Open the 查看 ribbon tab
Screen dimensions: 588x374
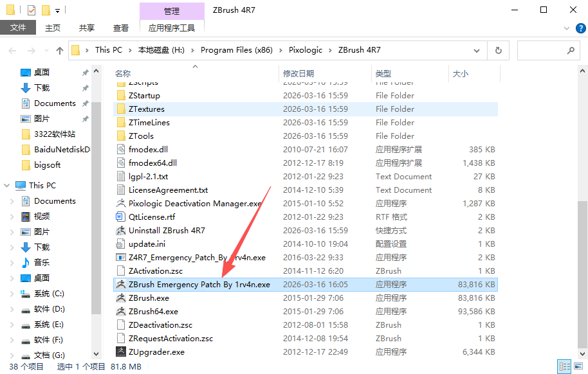121,28
